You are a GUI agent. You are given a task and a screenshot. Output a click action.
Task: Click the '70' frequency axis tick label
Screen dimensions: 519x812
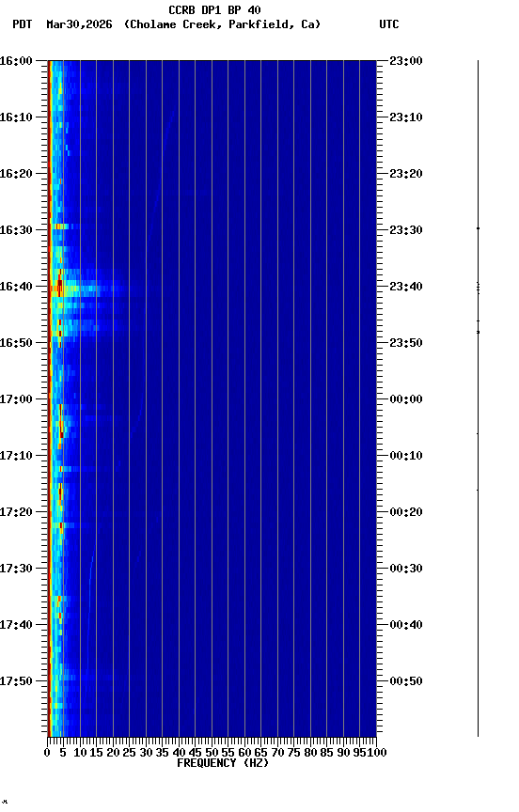tap(277, 754)
